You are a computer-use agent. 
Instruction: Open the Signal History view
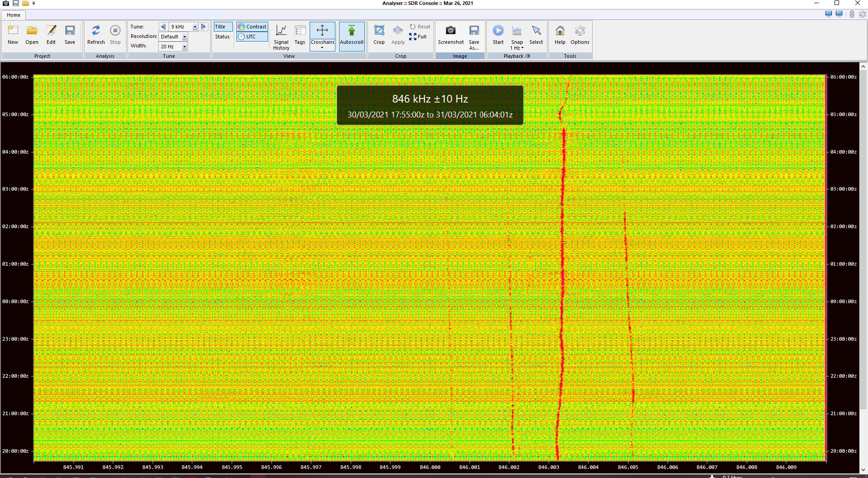281,36
